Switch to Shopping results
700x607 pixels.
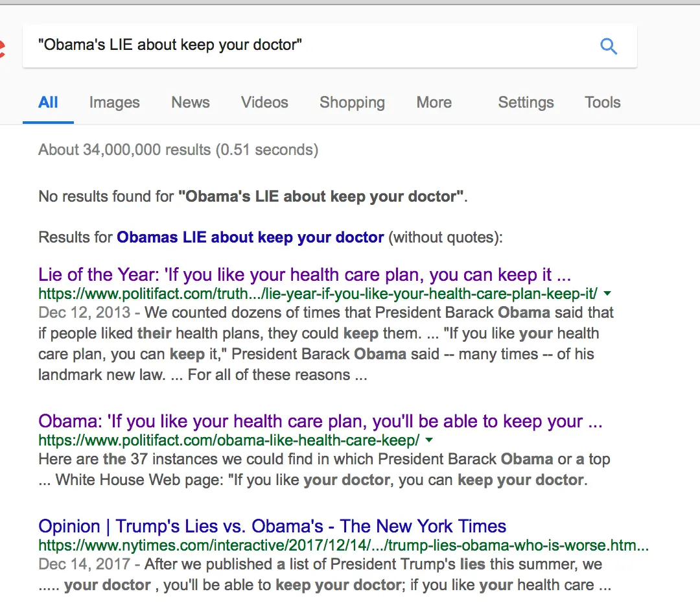click(x=352, y=102)
